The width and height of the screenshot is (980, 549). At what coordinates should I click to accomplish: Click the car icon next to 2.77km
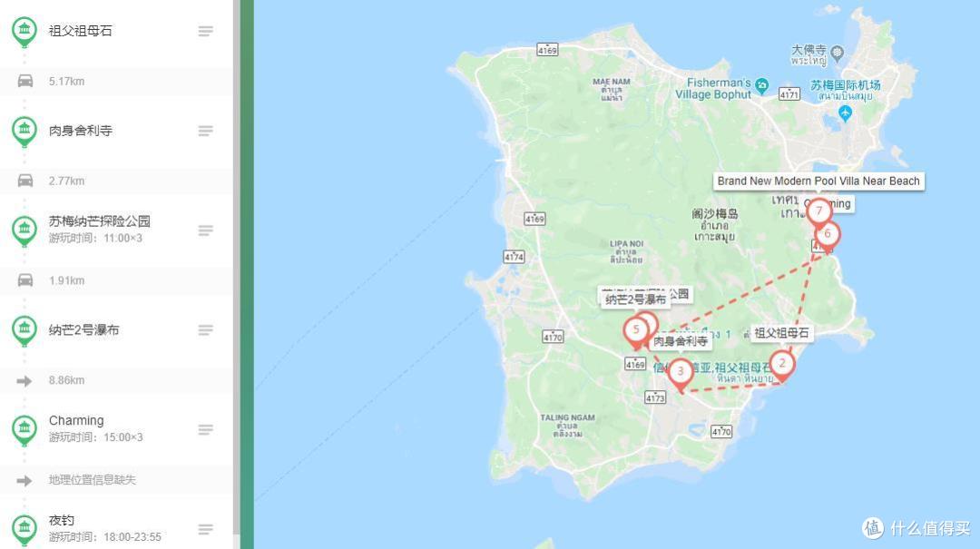25,181
